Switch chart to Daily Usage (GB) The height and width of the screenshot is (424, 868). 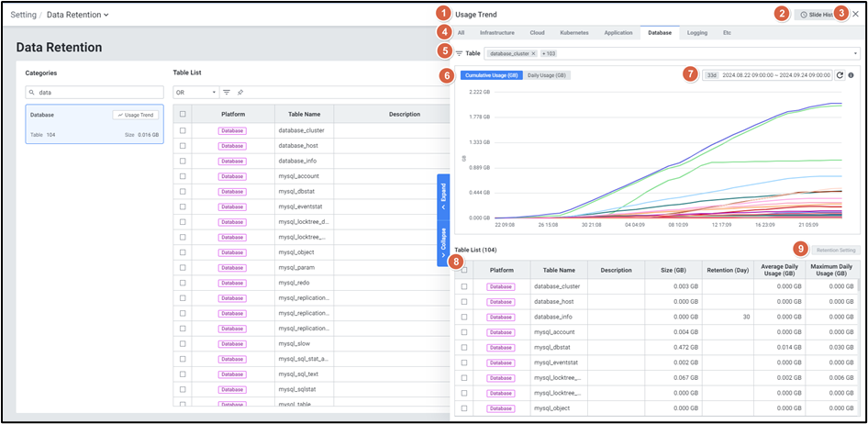click(546, 75)
